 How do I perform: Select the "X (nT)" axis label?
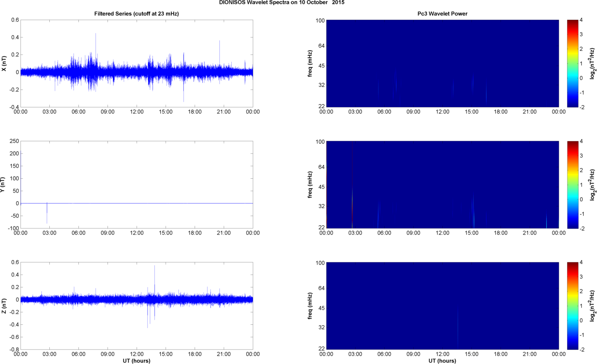[4, 63]
